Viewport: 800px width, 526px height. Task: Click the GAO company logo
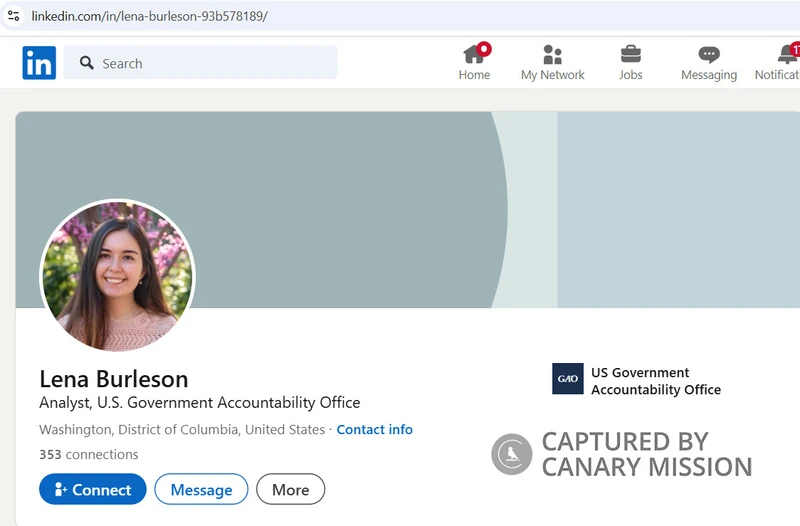click(567, 379)
